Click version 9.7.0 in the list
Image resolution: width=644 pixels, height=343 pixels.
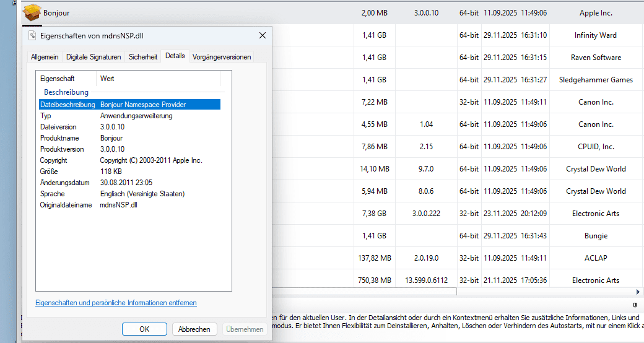(426, 169)
